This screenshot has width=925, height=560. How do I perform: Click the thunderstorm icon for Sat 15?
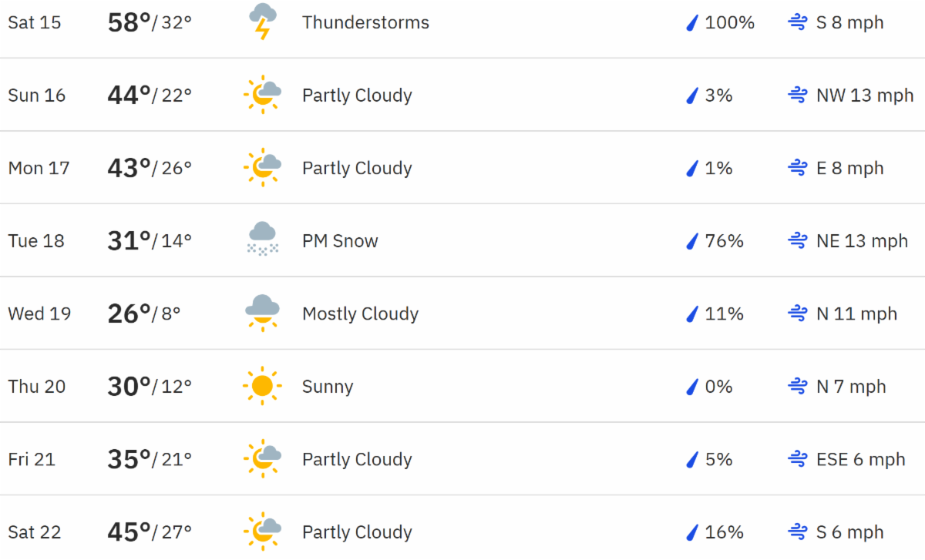262,22
